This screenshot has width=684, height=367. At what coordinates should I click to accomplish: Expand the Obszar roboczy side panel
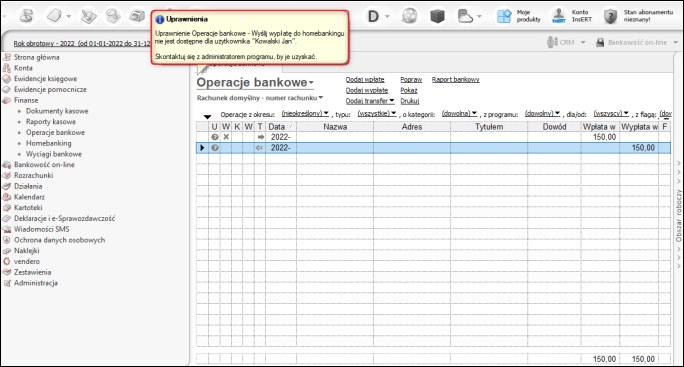pos(678,216)
